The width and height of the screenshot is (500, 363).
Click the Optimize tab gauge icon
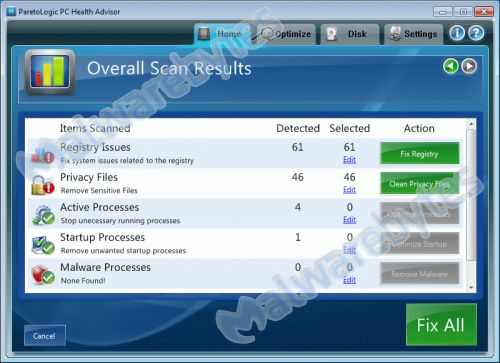267,34
